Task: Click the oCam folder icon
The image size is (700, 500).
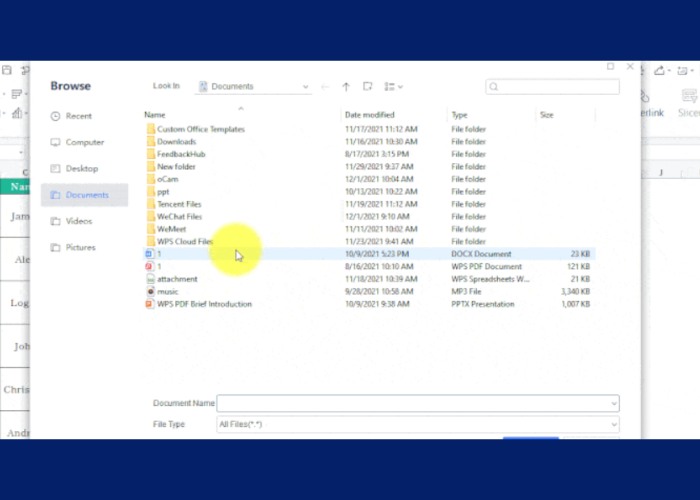Action: 150,179
